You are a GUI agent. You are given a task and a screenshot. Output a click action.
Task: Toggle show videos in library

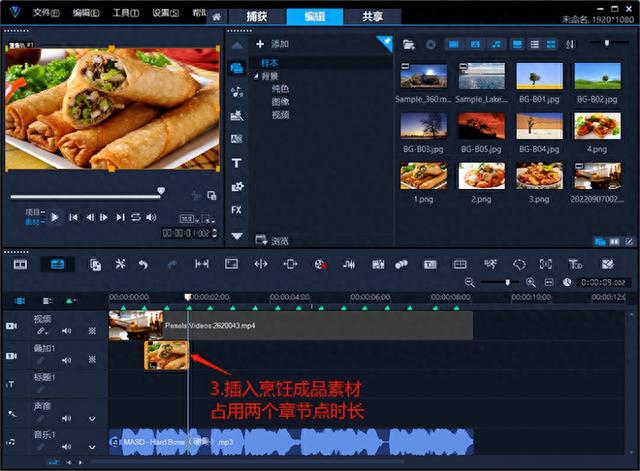click(x=454, y=44)
